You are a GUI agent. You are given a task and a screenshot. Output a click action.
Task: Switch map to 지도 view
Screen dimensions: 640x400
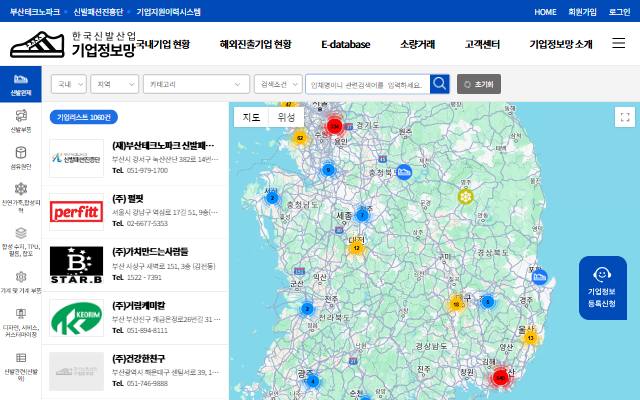coord(251,118)
